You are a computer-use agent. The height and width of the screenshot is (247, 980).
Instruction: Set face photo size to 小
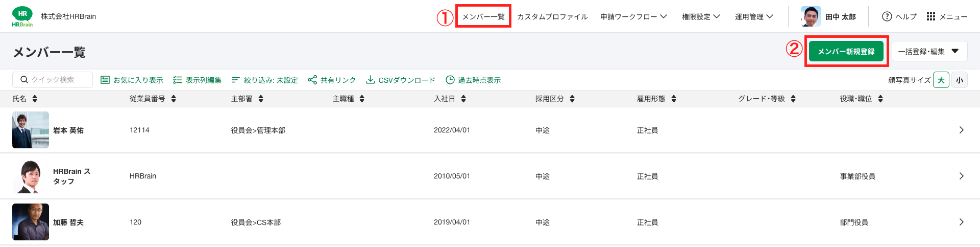[960, 80]
